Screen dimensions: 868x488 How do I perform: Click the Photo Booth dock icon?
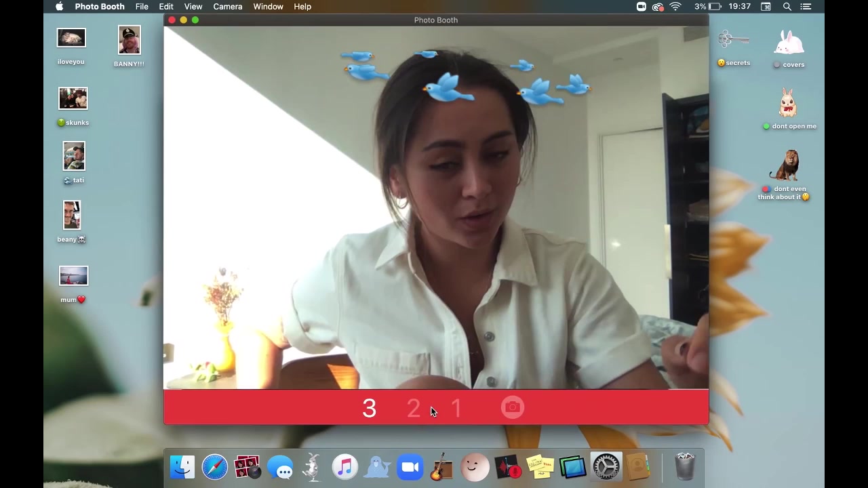point(248,467)
